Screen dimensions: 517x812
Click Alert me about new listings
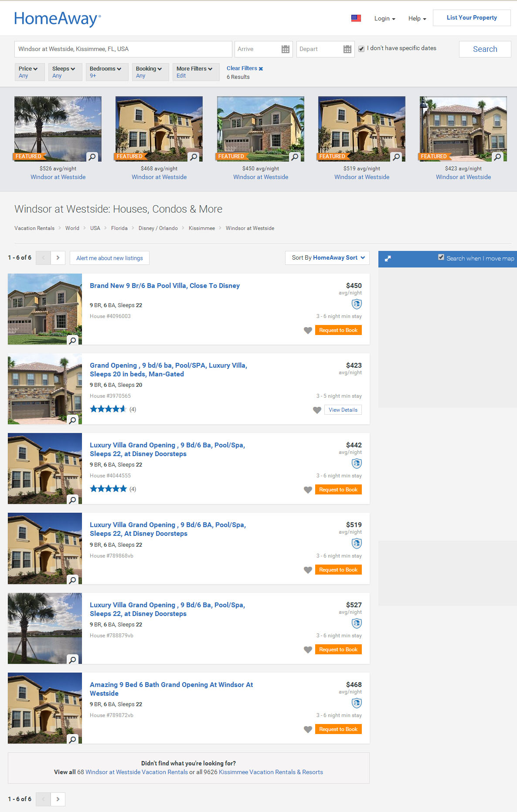pos(109,258)
